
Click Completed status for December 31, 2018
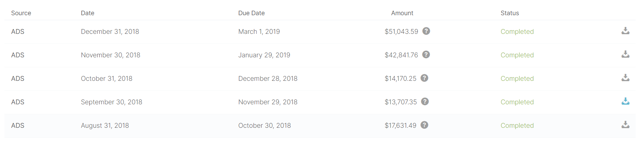[517, 31]
